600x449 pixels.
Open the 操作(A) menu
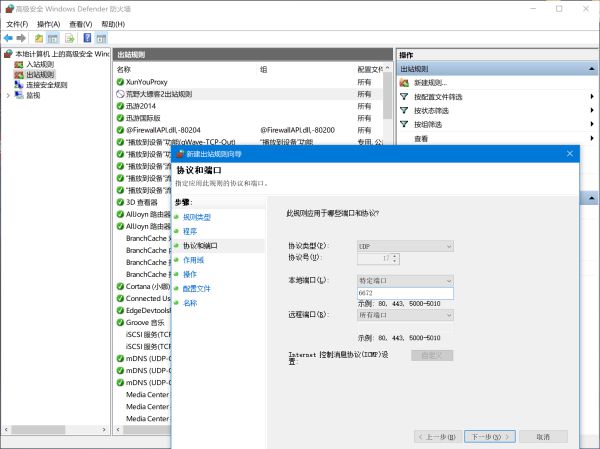[47, 23]
